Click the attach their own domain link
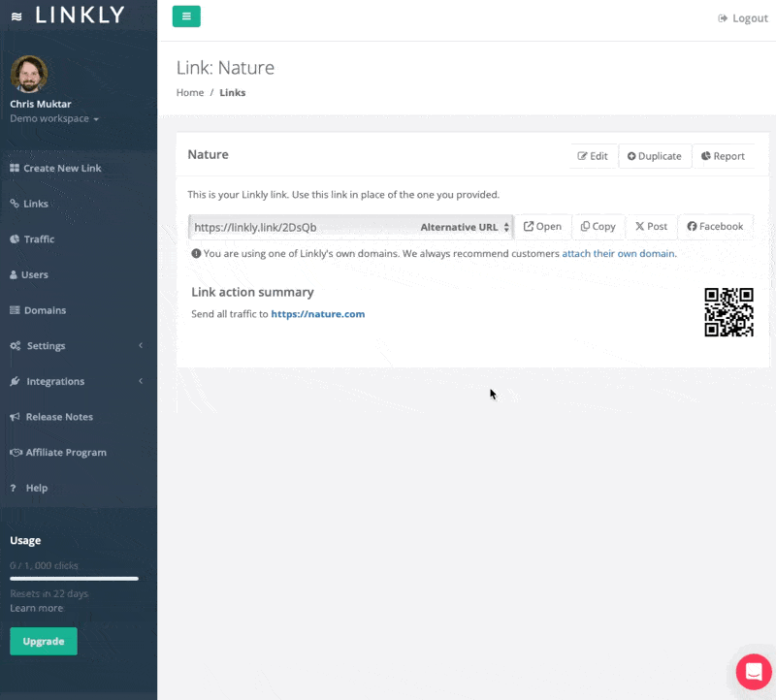This screenshot has height=700, width=776. 619,254
